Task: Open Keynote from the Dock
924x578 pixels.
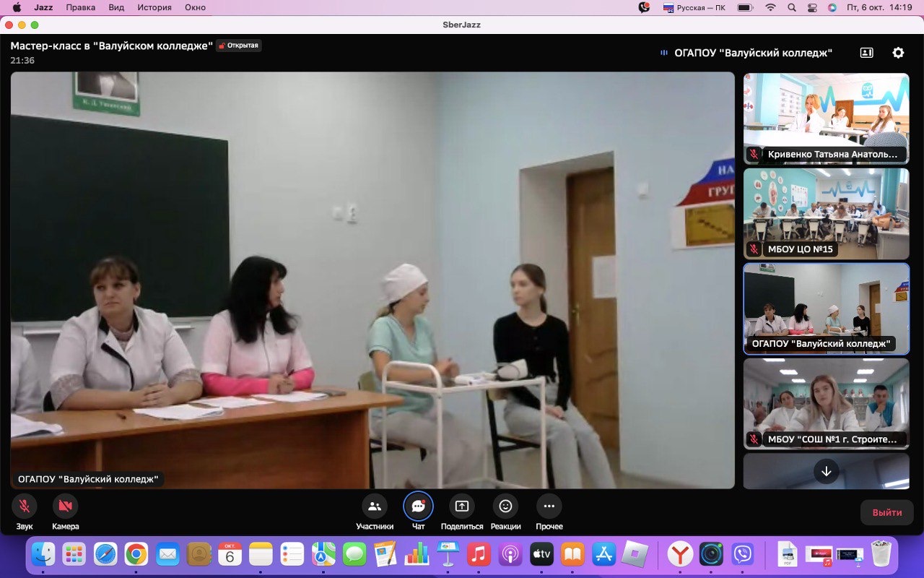Action: click(448, 554)
